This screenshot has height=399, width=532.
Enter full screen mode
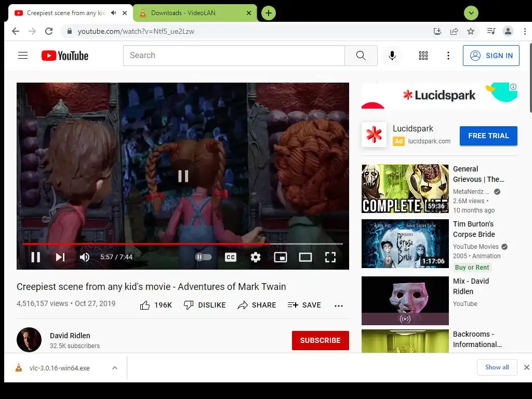pyautogui.click(x=330, y=257)
